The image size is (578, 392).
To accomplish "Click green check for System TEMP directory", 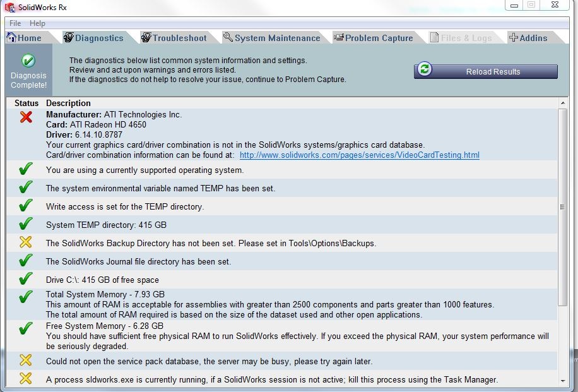I will [25, 224].
